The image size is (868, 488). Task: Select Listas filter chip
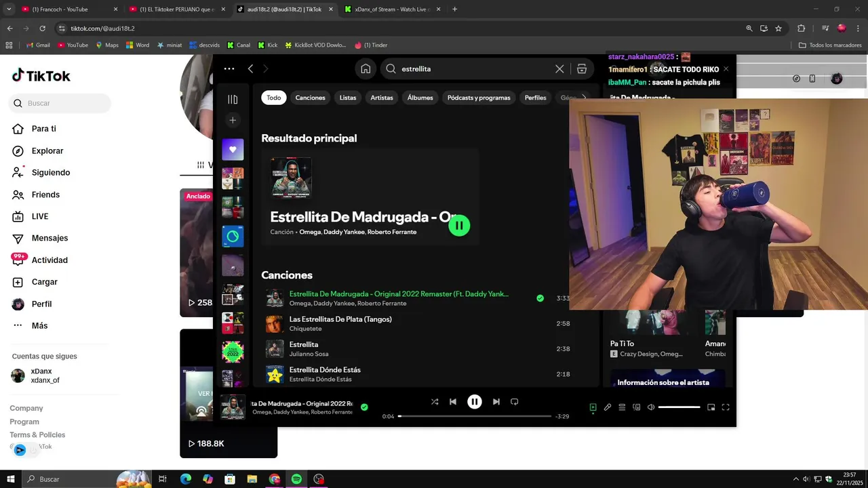click(348, 98)
